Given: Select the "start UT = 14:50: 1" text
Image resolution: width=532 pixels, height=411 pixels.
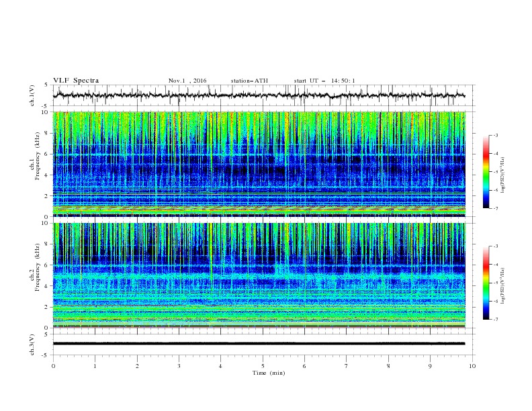Looking at the screenshot, I should tap(324, 81).
